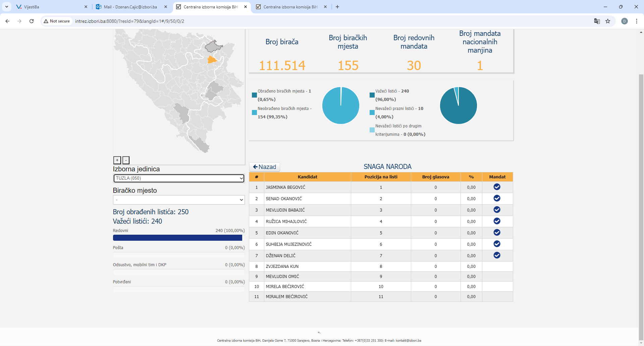The image size is (644, 346).
Task: Click the map zoom in plus button
Action: (117, 160)
